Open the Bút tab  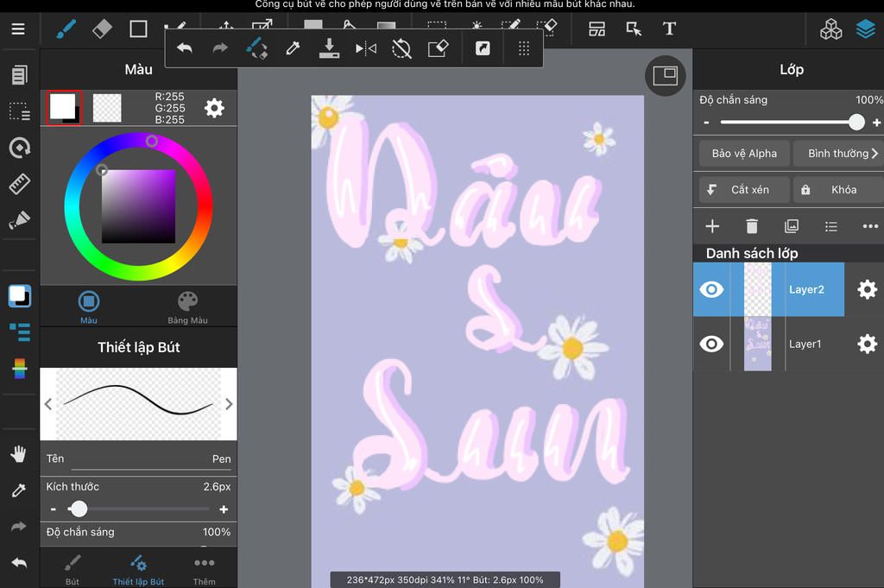(73, 569)
